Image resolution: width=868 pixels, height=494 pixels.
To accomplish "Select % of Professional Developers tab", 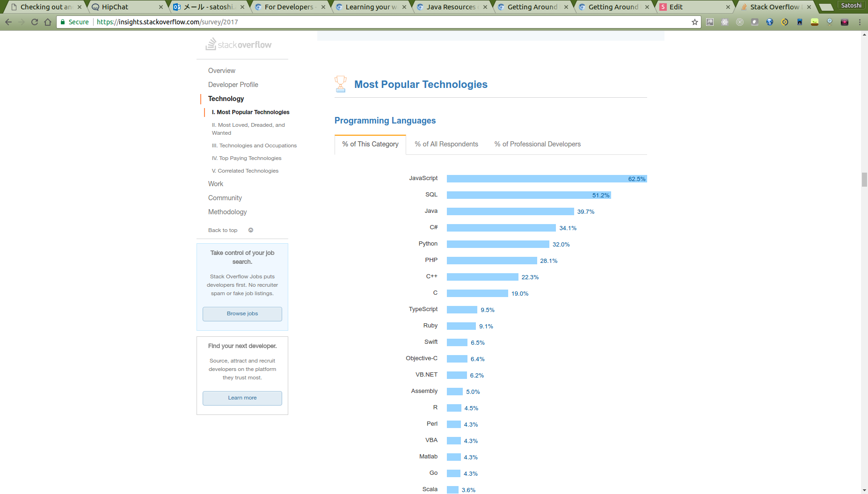I will click(x=538, y=144).
